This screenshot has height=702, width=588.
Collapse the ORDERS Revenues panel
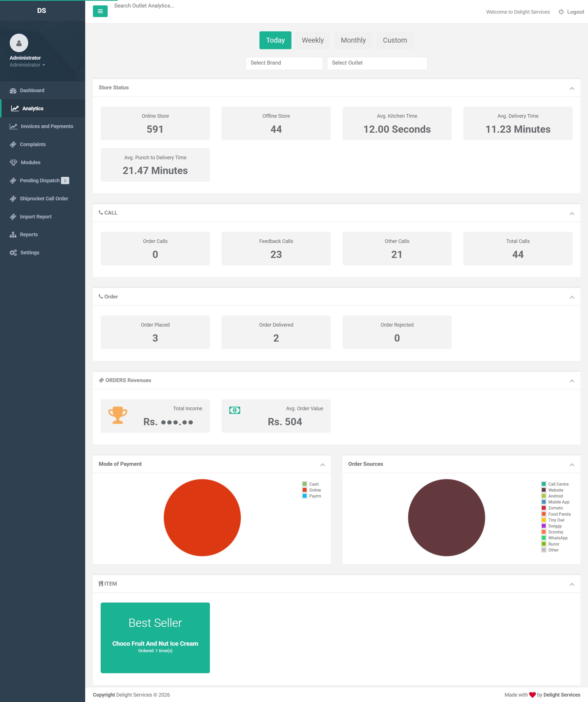pos(572,381)
